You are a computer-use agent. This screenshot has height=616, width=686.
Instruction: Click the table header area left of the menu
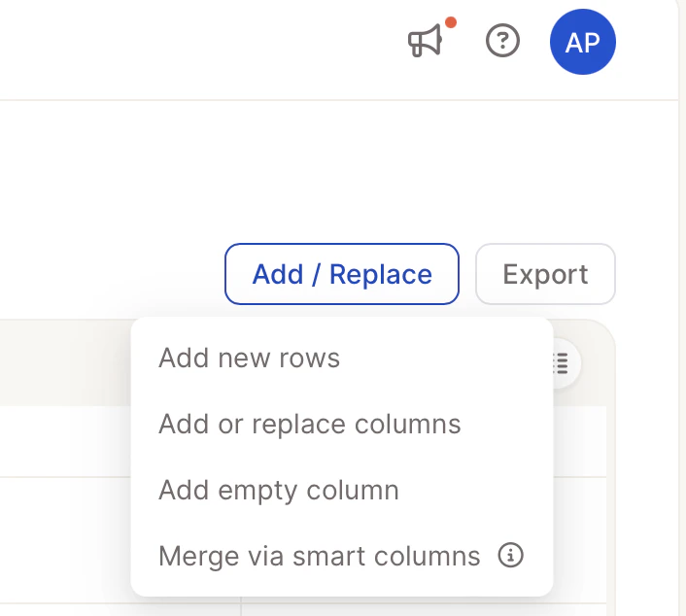coord(65,363)
